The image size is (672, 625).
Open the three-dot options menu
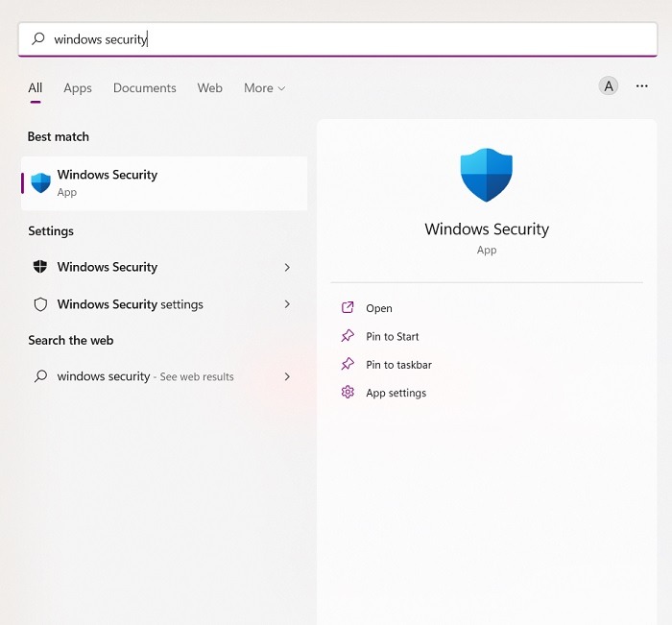[x=641, y=86]
